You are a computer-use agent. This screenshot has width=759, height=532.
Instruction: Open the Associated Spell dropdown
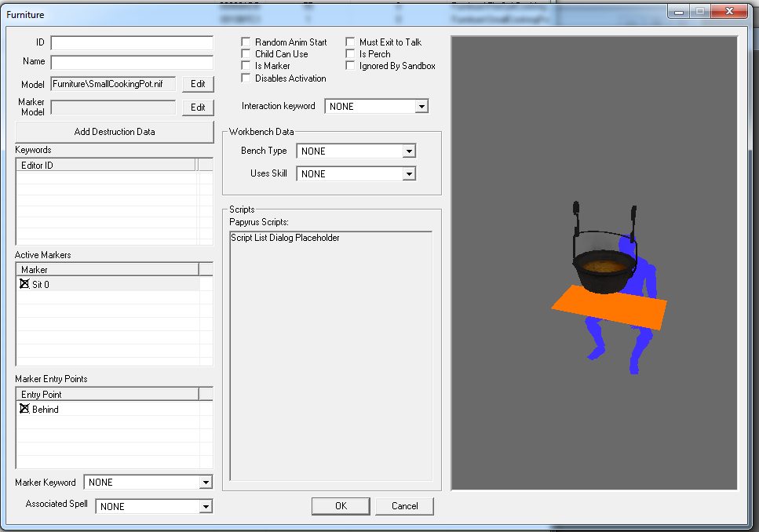[206, 507]
